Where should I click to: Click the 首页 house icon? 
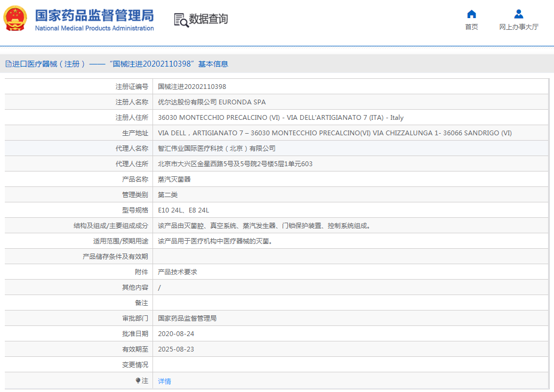(471, 14)
